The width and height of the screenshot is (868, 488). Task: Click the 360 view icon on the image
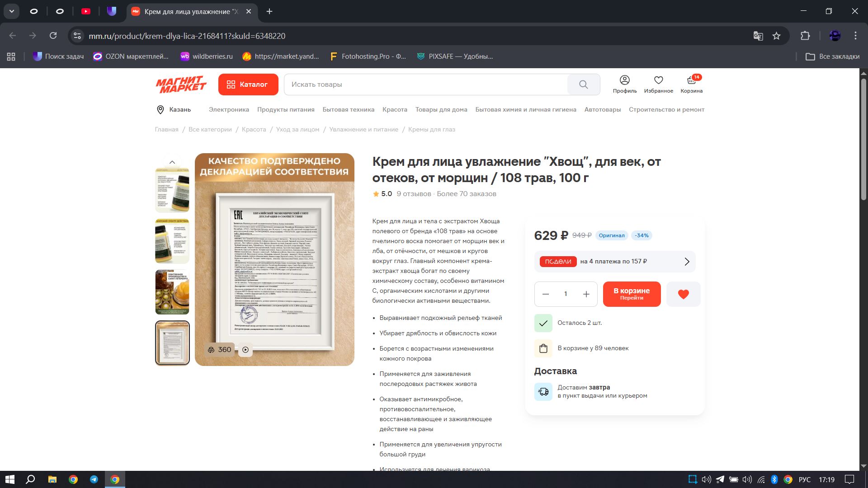pyautogui.click(x=219, y=350)
